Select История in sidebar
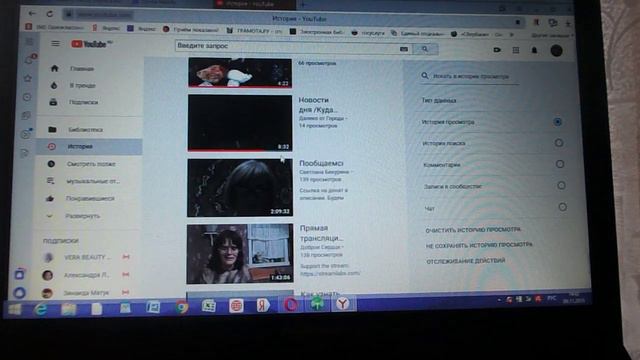The image size is (640, 360). [90, 147]
